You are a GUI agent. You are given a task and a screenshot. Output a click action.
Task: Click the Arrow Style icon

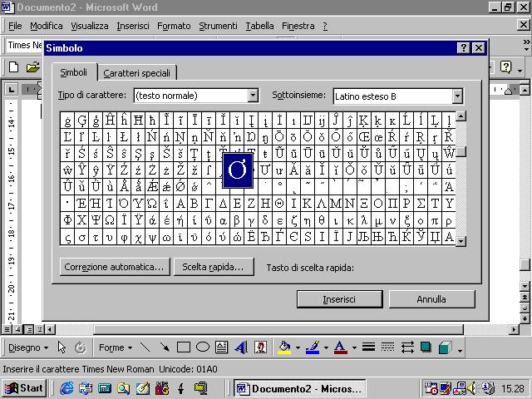point(407,347)
